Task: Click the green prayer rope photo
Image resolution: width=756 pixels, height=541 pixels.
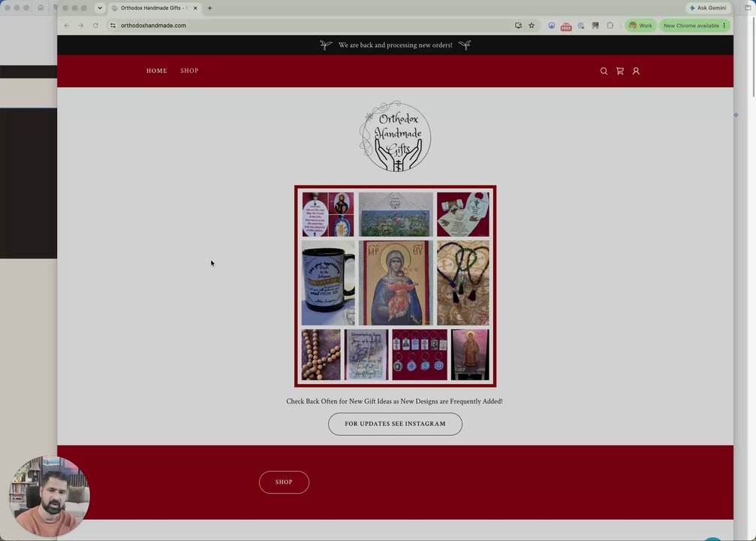Action: pyautogui.click(x=463, y=283)
